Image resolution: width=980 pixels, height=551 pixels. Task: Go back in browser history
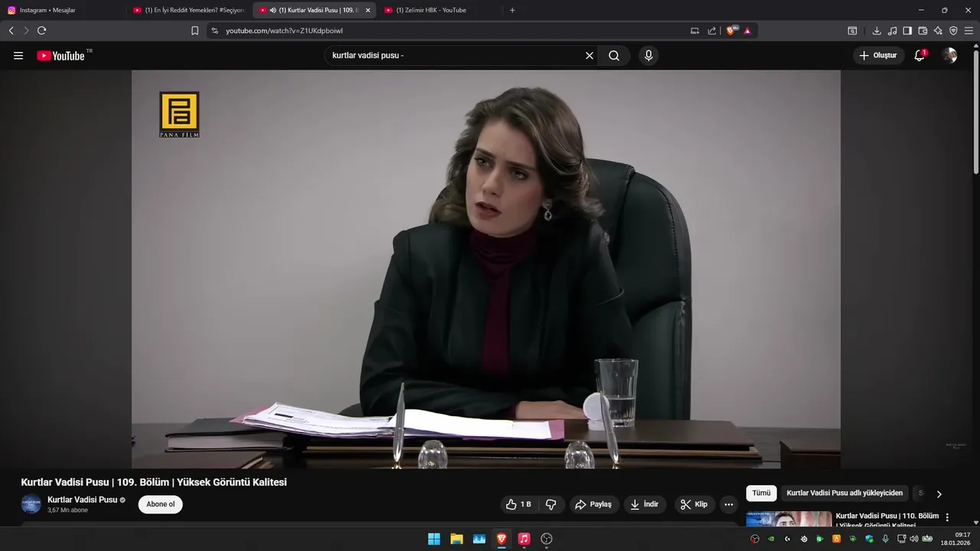tap(11, 31)
